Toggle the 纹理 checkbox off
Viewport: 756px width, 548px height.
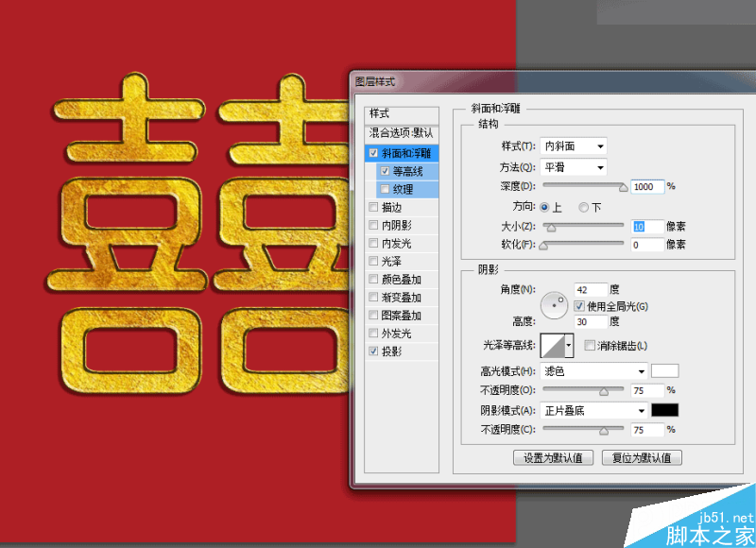click(385, 189)
